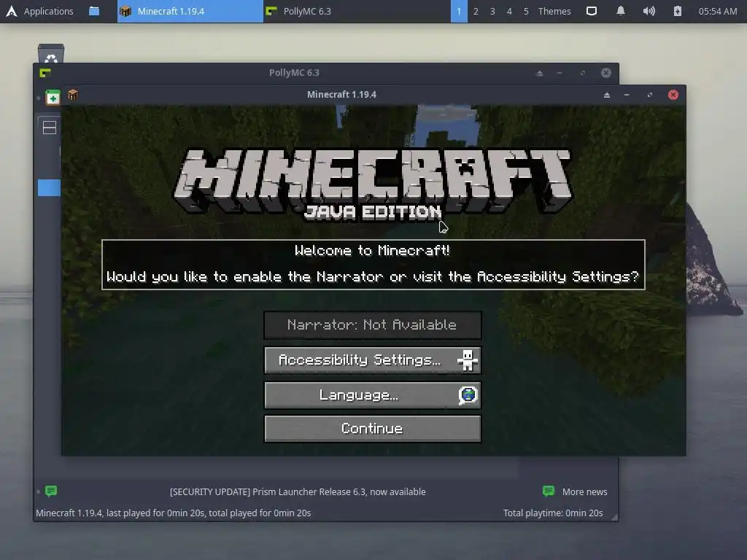Close the Minecraft 1.19.4 window
The height and width of the screenshot is (560, 747).
click(x=673, y=95)
